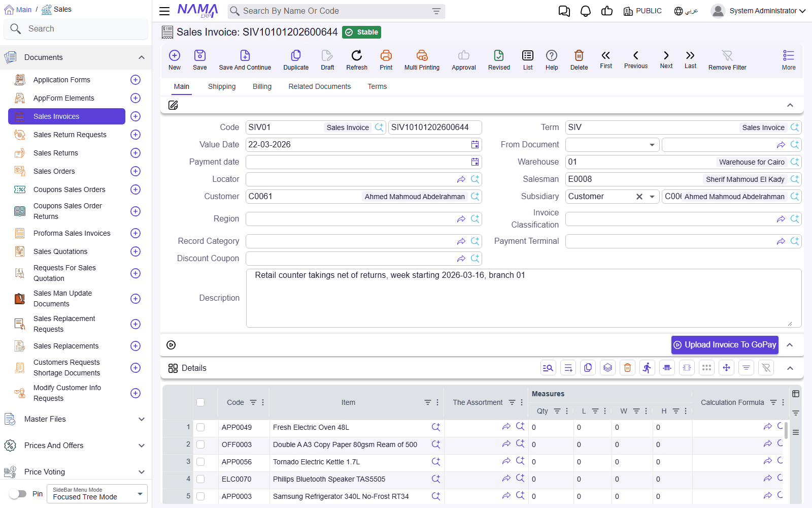The width and height of the screenshot is (812, 508).
Task: Click the Search By Name Or Code field
Action: click(336, 11)
